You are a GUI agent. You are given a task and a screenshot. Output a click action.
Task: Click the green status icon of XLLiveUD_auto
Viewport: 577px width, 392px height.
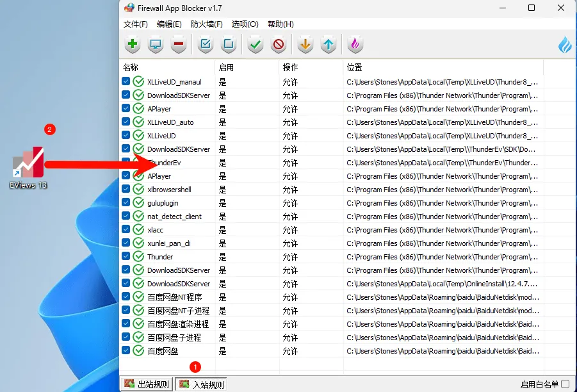(138, 122)
